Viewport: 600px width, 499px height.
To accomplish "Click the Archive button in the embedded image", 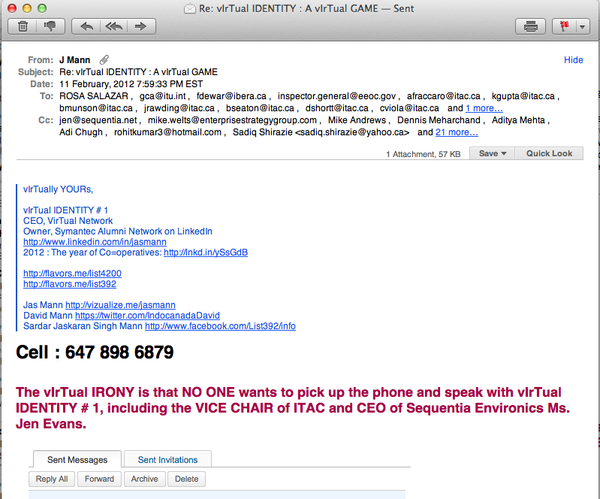I will click(145, 479).
